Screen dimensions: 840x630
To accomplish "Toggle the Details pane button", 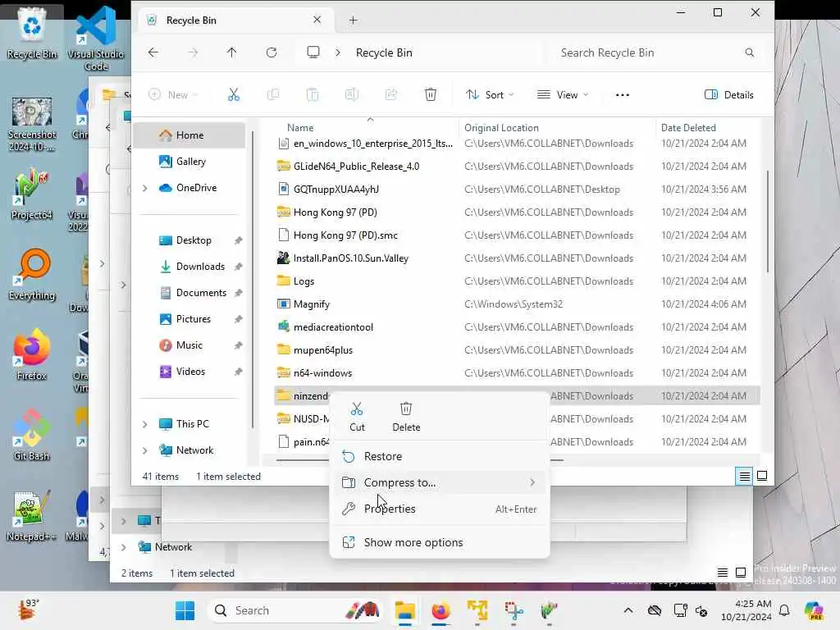I will (728, 95).
